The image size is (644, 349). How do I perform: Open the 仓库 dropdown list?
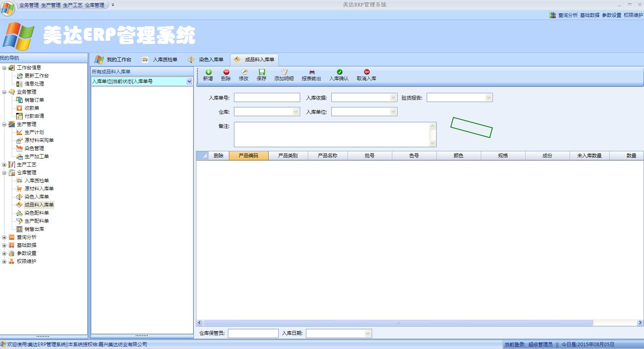click(x=296, y=112)
